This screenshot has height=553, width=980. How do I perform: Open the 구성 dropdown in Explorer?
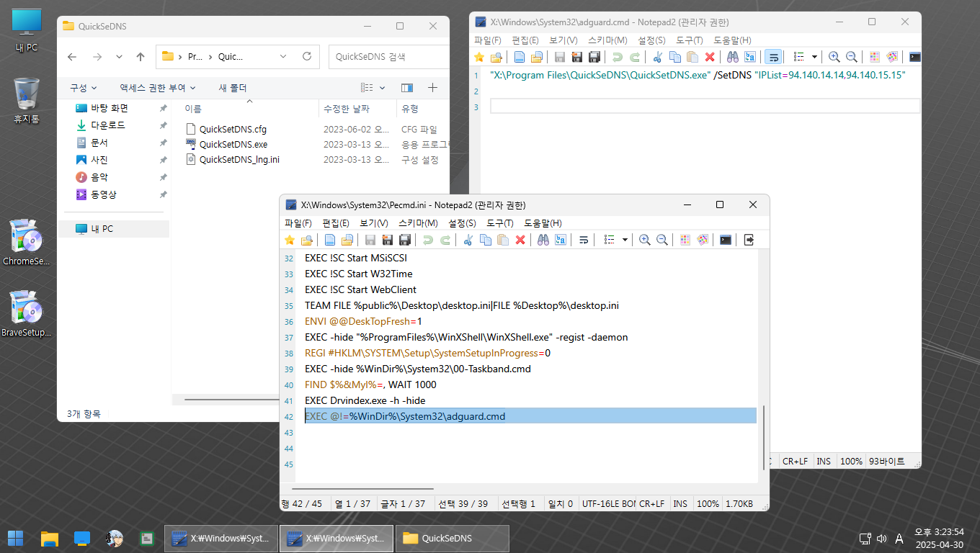(x=84, y=88)
